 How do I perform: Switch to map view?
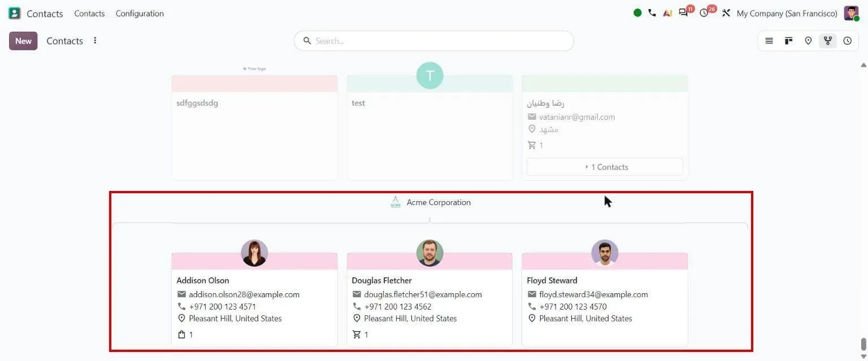coord(808,41)
